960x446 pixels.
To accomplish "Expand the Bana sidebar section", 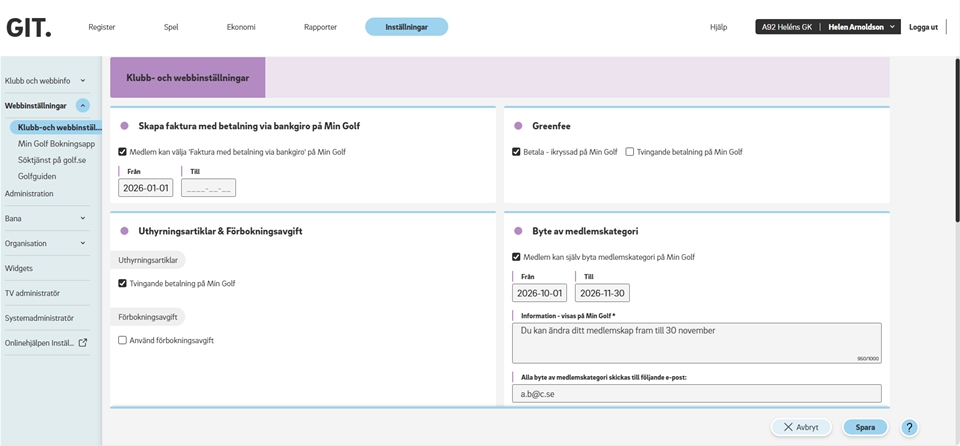I will coord(82,218).
